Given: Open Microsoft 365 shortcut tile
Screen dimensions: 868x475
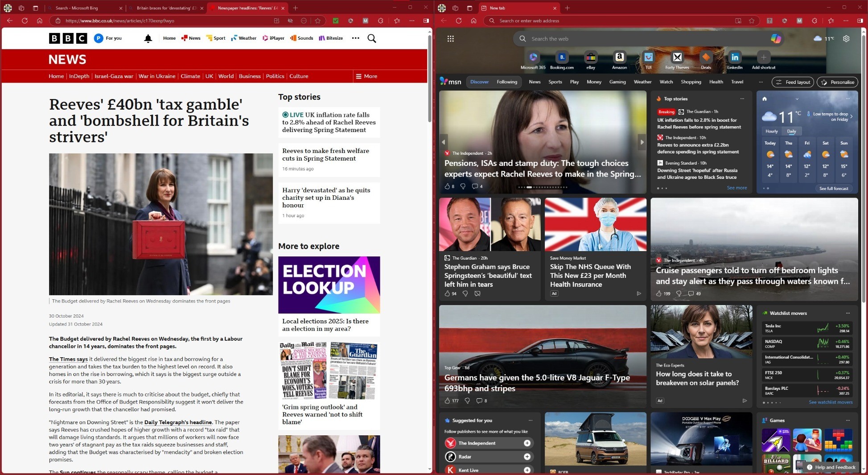Looking at the screenshot, I should 533,60.
